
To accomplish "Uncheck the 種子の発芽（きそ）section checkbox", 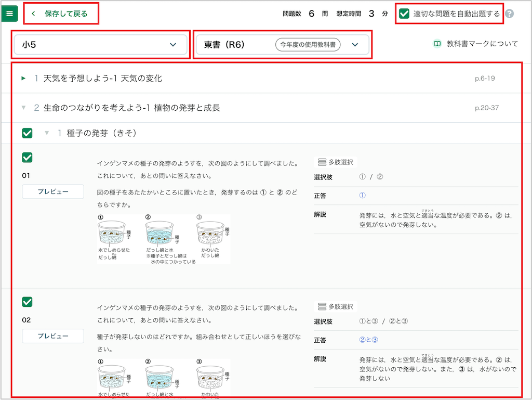I will pos(27,133).
